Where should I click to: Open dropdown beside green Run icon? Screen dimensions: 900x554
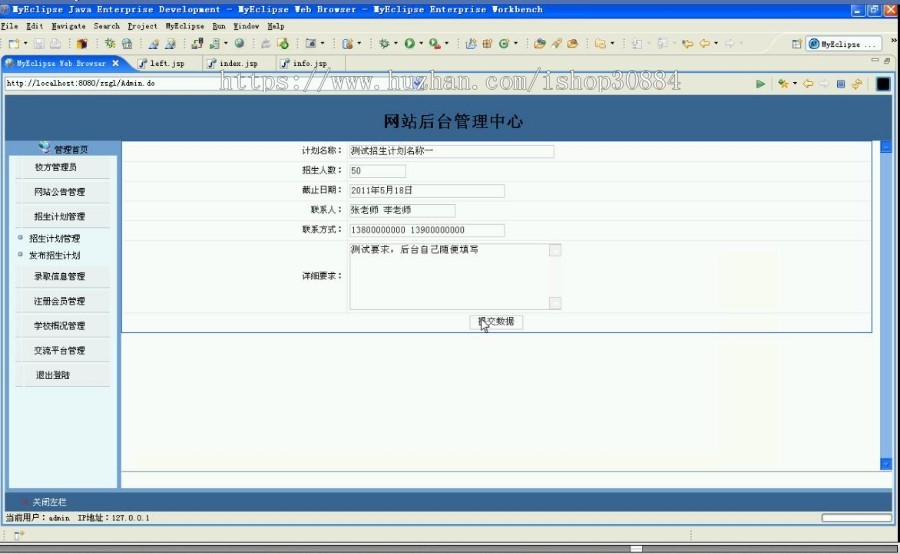click(x=421, y=44)
